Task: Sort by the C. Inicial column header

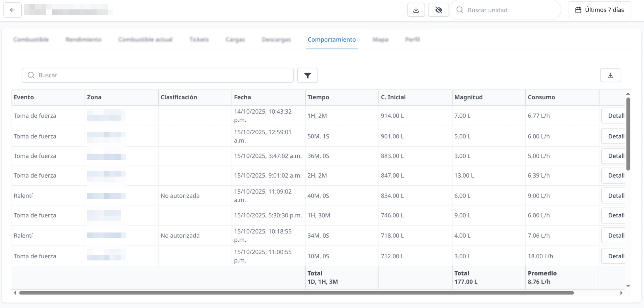Action: [x=416, y=97]
